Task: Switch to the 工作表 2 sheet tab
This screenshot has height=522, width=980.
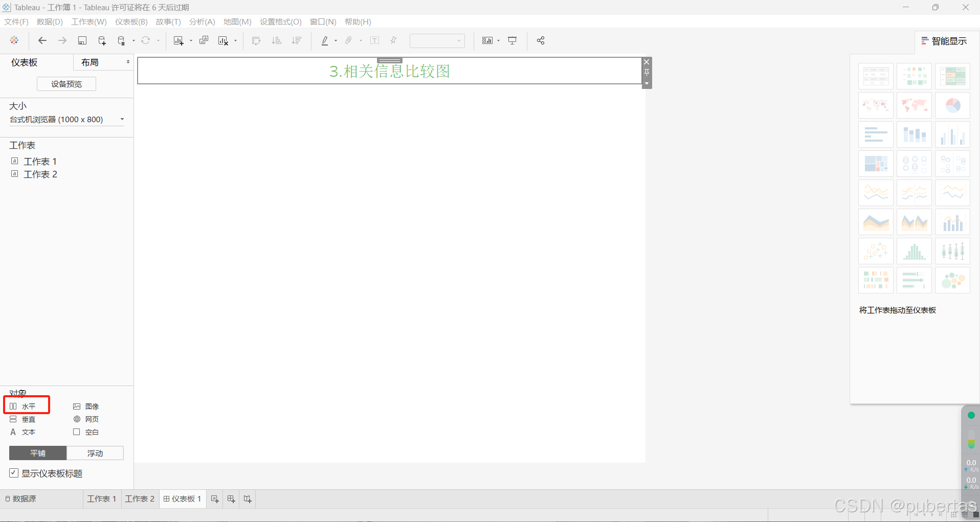Action: coord(140,499)
